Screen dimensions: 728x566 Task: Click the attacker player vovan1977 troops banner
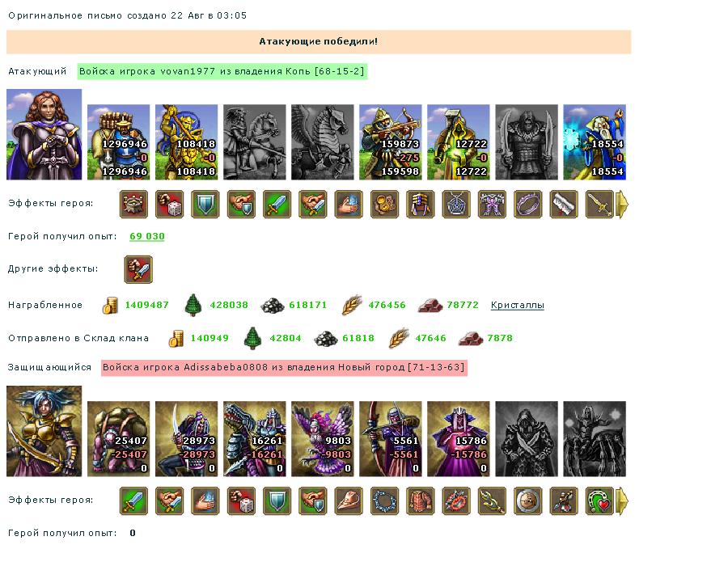[222, 71]
